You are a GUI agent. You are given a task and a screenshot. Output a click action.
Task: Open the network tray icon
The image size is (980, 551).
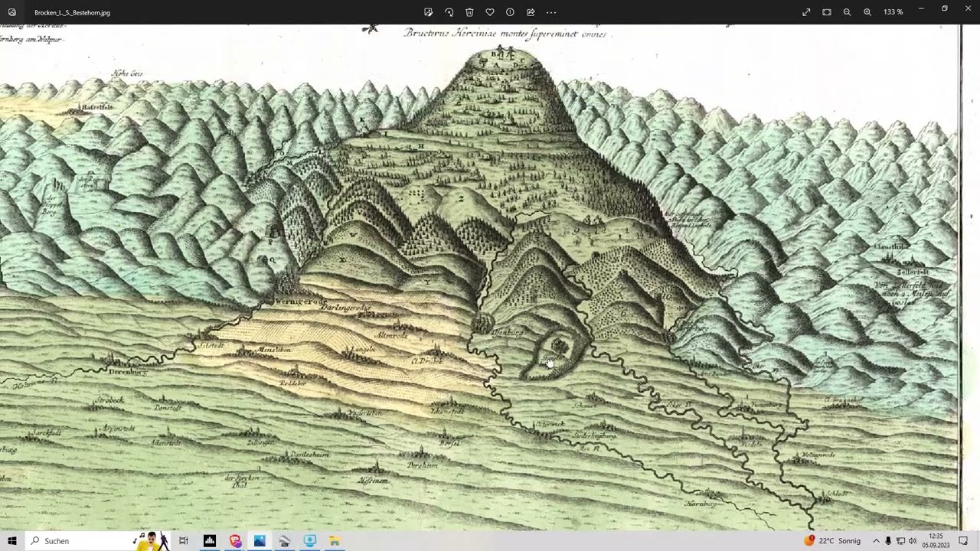click(900, 541)
